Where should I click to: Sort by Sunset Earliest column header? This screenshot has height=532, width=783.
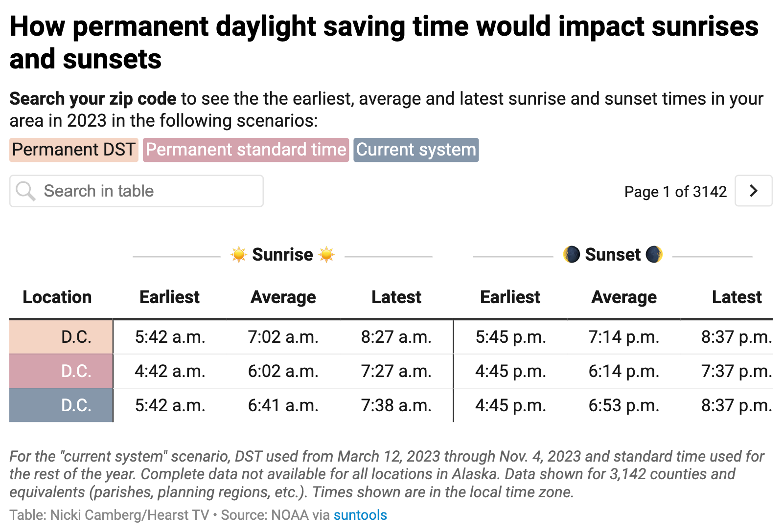coord(510,297)
